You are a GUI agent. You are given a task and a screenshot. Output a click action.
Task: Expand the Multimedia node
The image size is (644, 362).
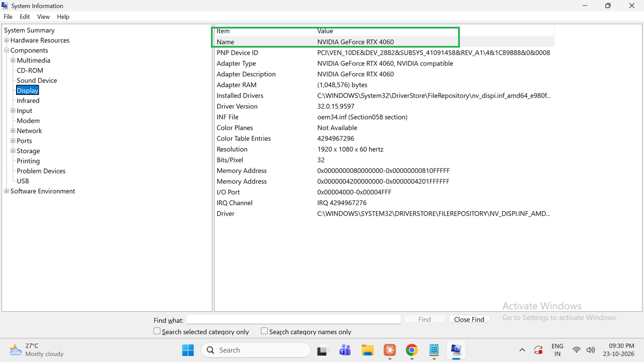click(13, 60)
